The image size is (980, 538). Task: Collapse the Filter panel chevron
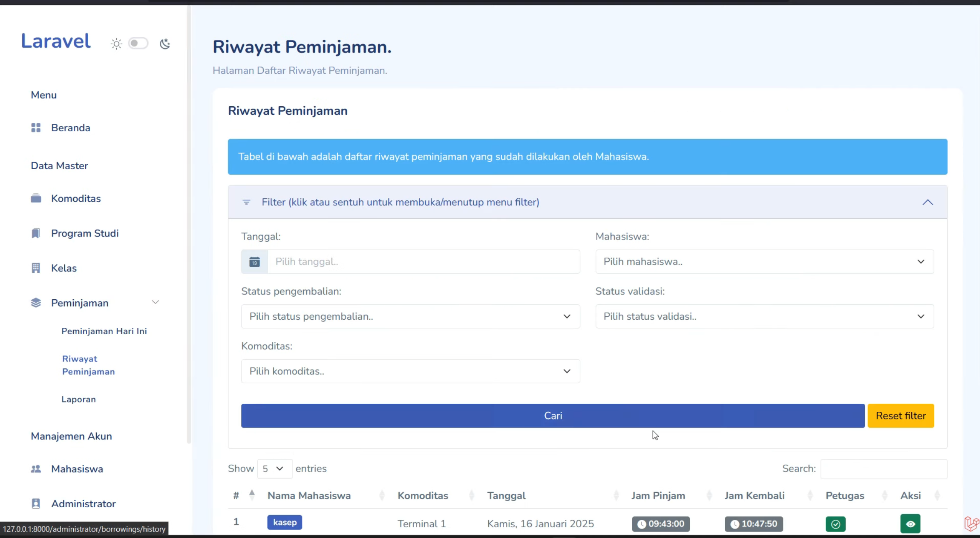tap(927, 202)
